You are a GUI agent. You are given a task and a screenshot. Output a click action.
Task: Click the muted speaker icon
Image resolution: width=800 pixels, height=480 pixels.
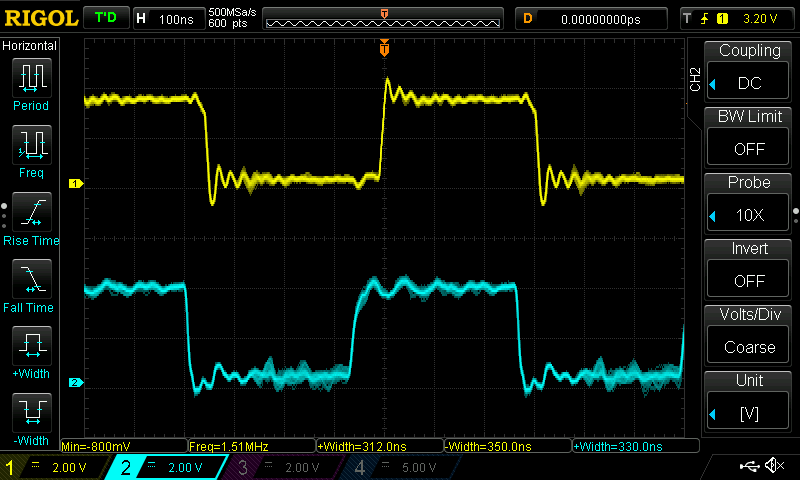775,465
